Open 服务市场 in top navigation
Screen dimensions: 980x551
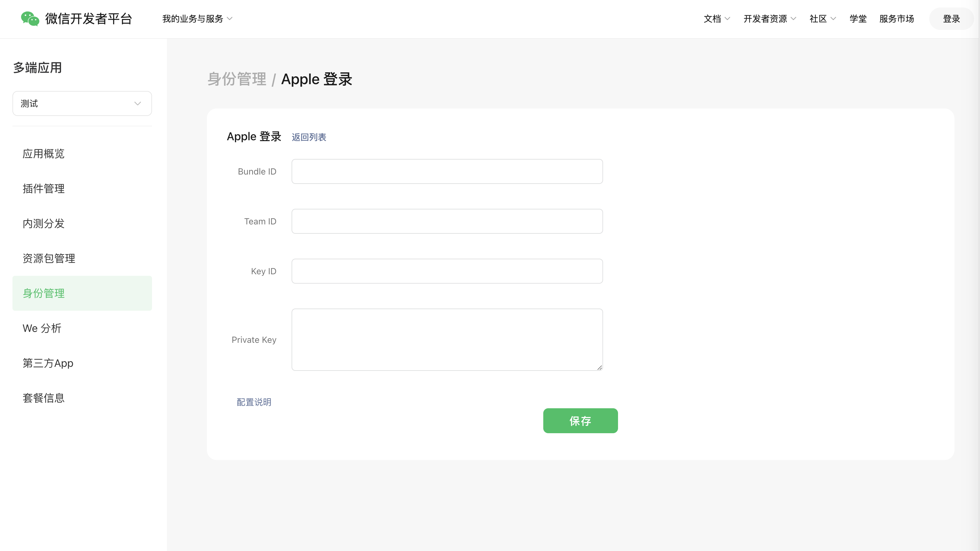click(896, 19)
